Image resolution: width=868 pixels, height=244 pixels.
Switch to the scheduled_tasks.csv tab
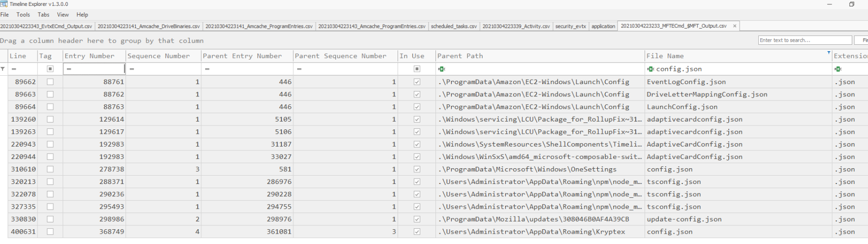click(x=454, y=26)
